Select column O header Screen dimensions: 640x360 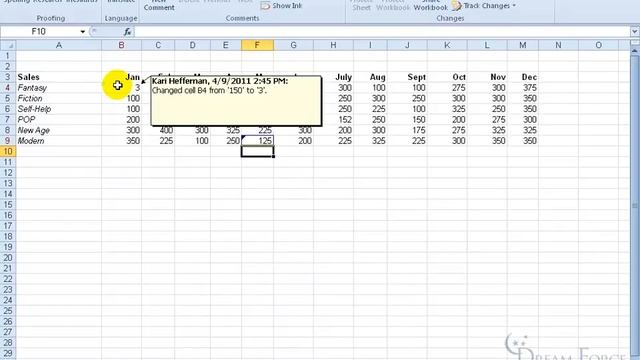pyautogui.click(x=598, y=45)
